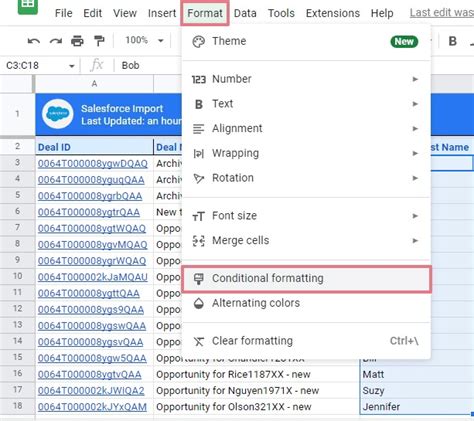Open deal link 0064T000008ygtvQAA
This screenshot has width=474, height=421.
tap(89, 374)
